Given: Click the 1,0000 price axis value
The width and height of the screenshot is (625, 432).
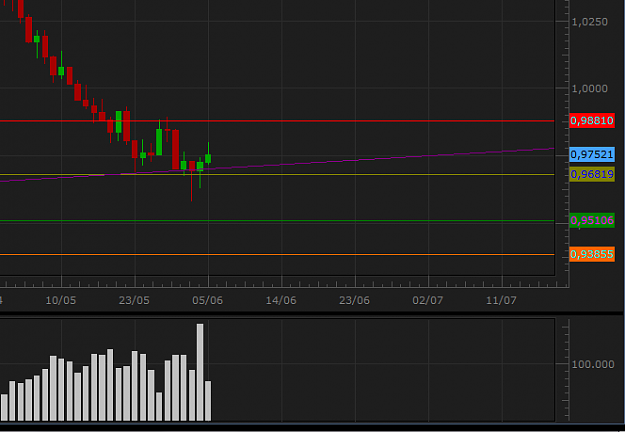Looking at the screenshot, I should pos(590,88).
